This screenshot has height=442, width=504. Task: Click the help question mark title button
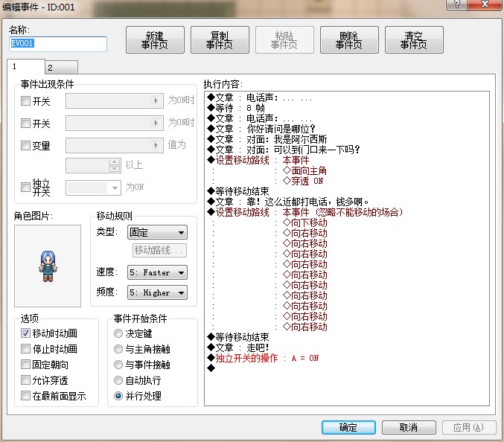click(457, 4)
